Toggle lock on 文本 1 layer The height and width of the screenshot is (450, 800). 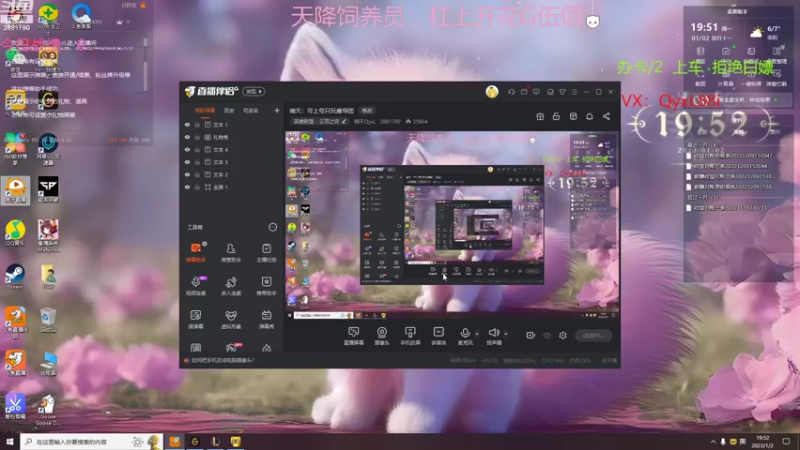tap(197, 124)
